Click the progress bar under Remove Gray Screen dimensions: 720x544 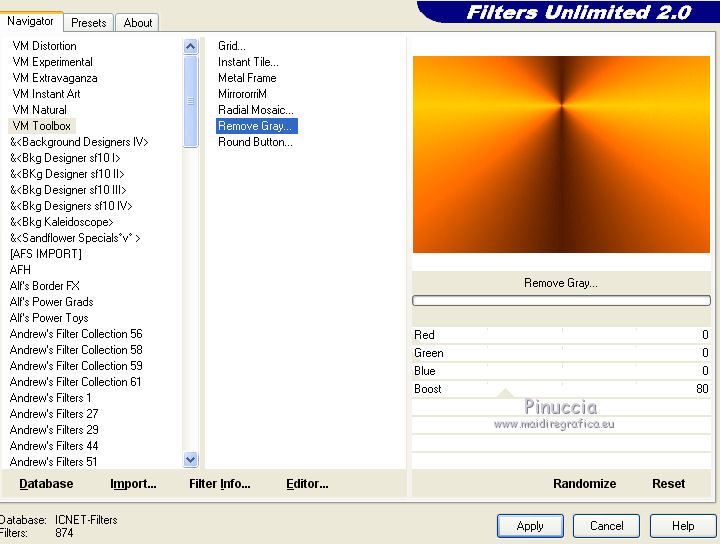[x=561, y=301]
